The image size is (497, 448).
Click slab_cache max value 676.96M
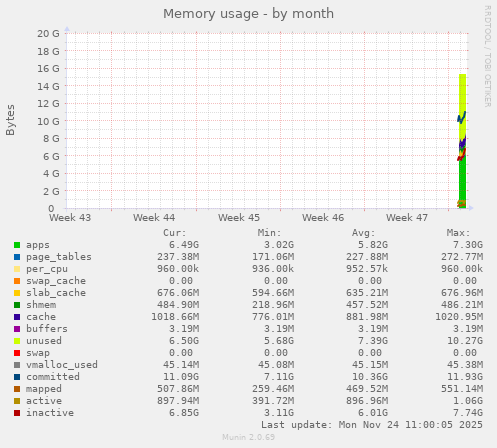click(462, 293)
